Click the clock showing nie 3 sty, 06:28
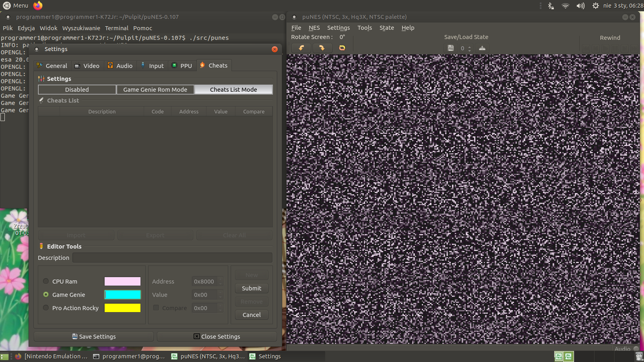The image size is (644, 362). pyautogui.click(x=623, y=6)
